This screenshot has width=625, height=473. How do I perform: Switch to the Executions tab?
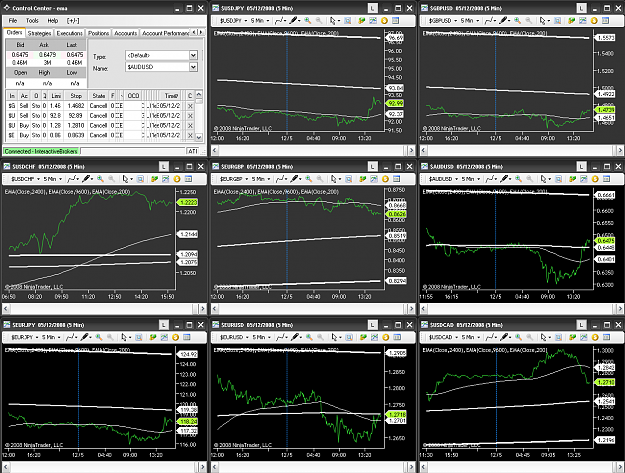click(69, 33)
